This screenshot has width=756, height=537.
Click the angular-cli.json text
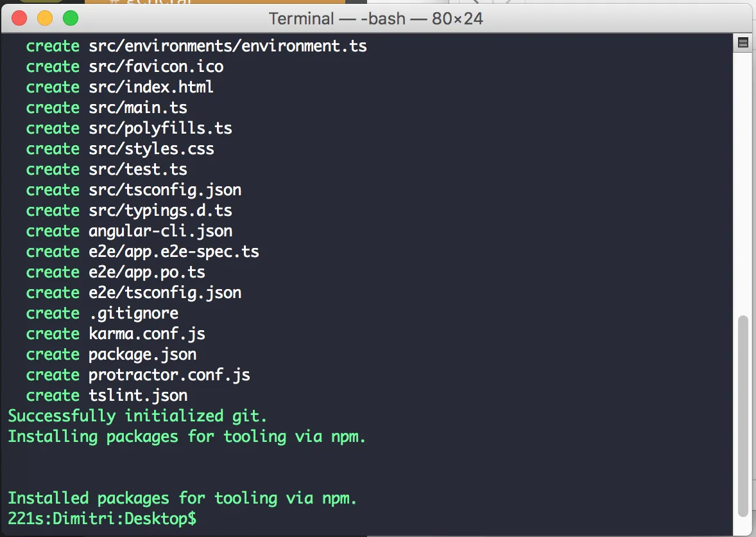tap(160, 231)
